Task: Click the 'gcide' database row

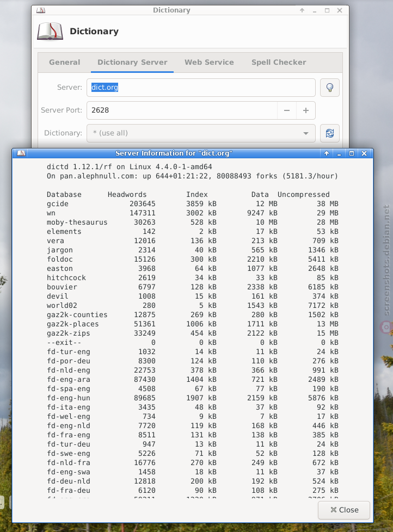Action: coord(193,204)
